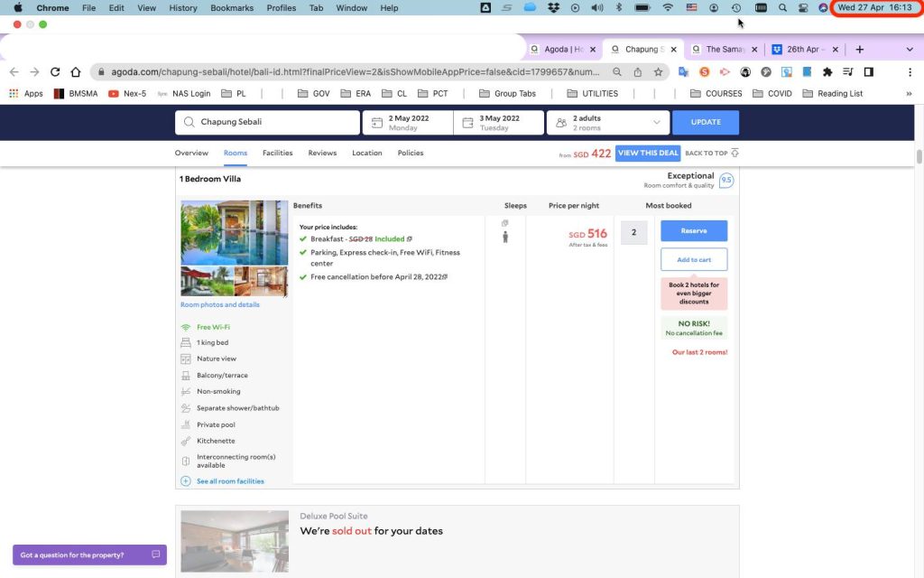
Task: Click the BACK TO TOP arrow link
Action: (x=712, y=153)
